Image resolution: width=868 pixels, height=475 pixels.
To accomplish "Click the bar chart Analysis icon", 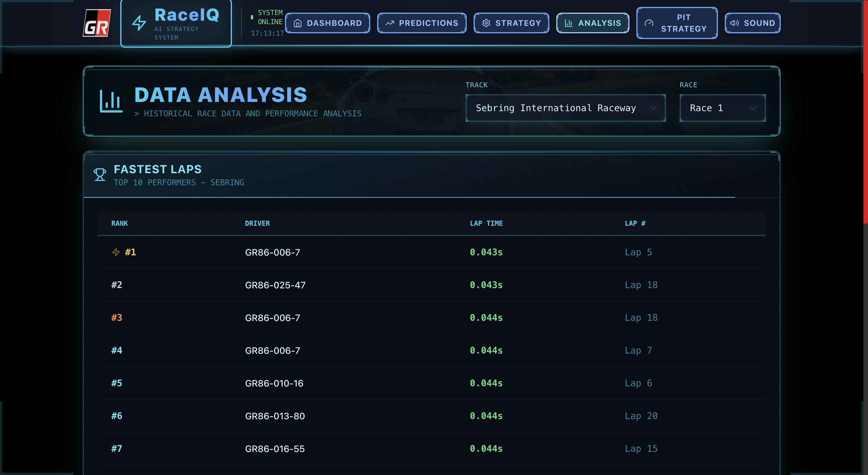I will [x=569, y=23].
